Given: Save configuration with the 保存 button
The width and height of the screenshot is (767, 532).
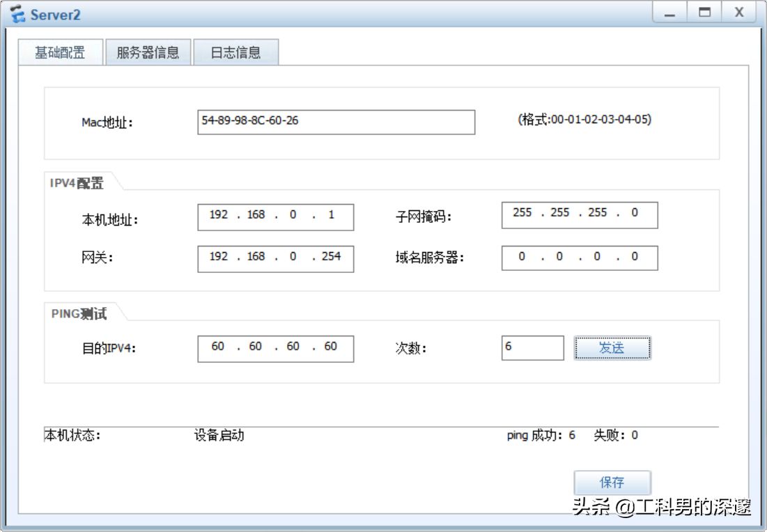Looking at the screenshot, I should [x=612, y=483].
